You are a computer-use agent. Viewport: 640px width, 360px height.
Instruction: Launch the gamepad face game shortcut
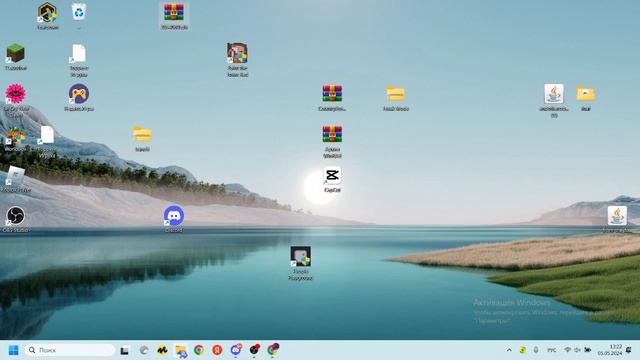coord(79,94)
